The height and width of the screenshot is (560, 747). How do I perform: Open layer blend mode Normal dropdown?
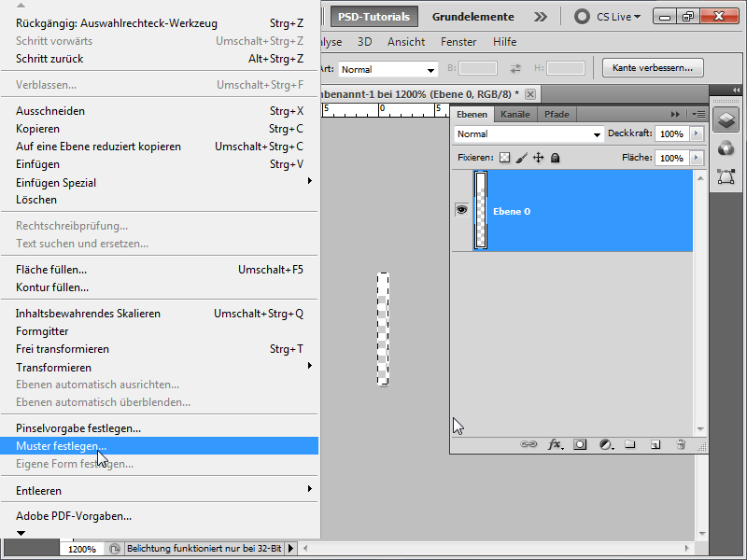[x=529, y=134]
